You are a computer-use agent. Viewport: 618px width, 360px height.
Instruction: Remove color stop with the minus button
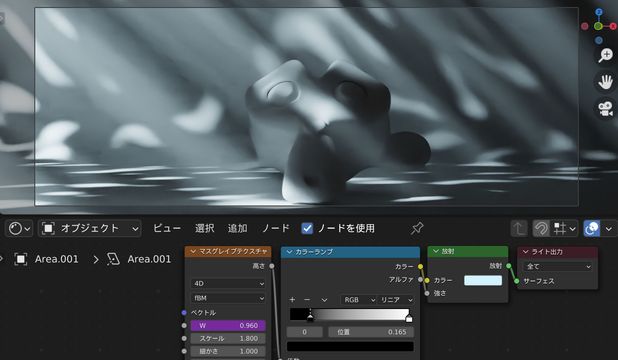(x=307, y=300)
